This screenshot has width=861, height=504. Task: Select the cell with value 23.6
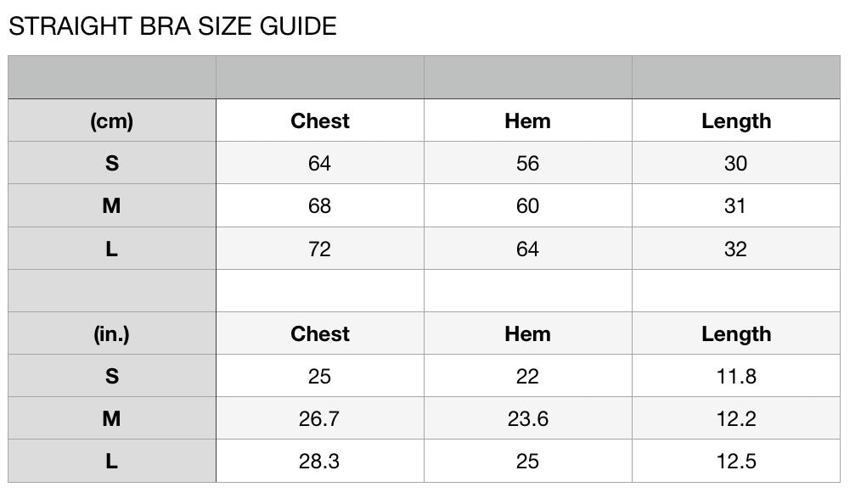(x=527, y=418)
